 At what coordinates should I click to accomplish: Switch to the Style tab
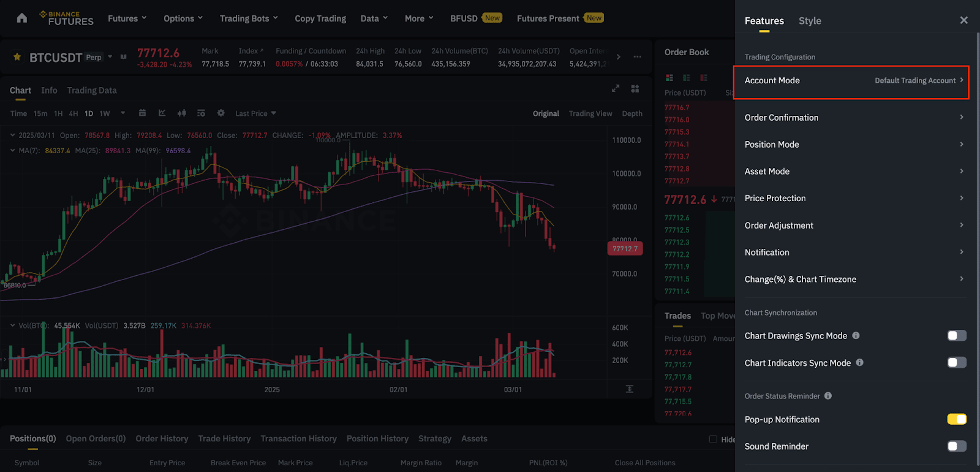tap(810, 21)
